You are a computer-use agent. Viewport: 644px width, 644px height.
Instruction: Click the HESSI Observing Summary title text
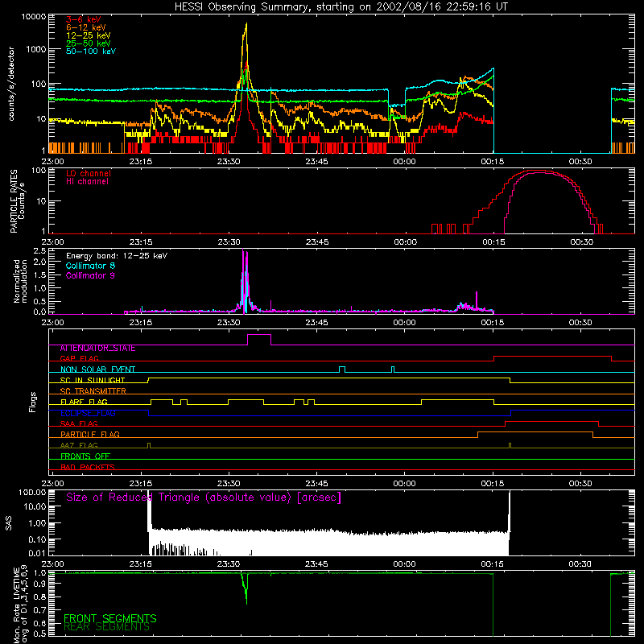(341, 7)
